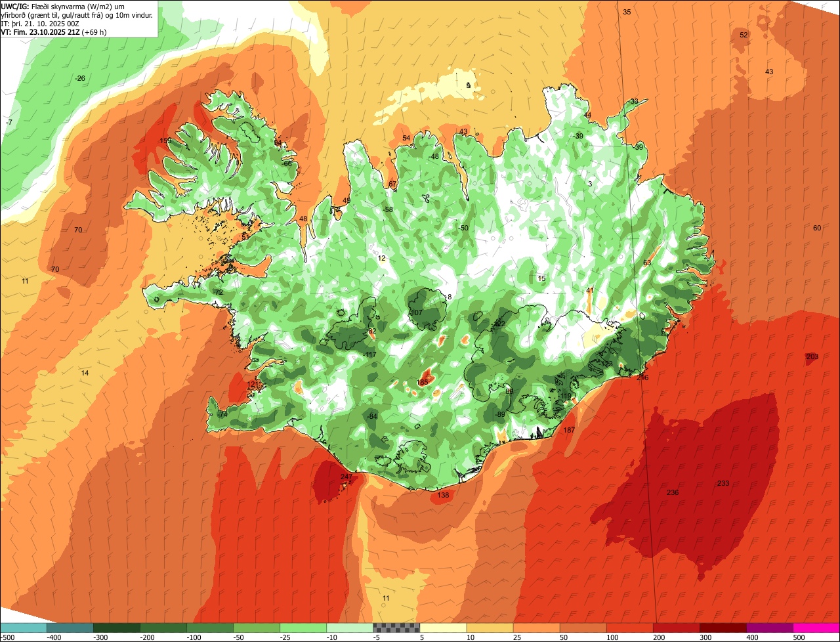Select the 121 value on the southwest coast

(x=253, y=384)
